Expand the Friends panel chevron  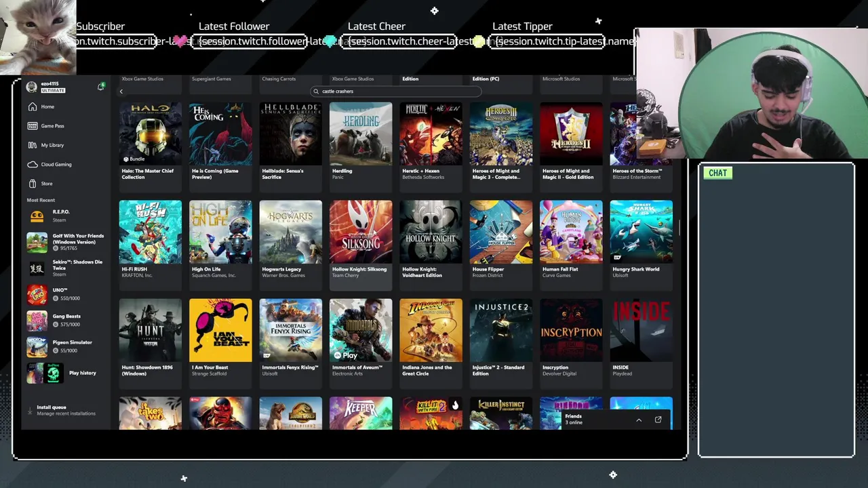638,420
